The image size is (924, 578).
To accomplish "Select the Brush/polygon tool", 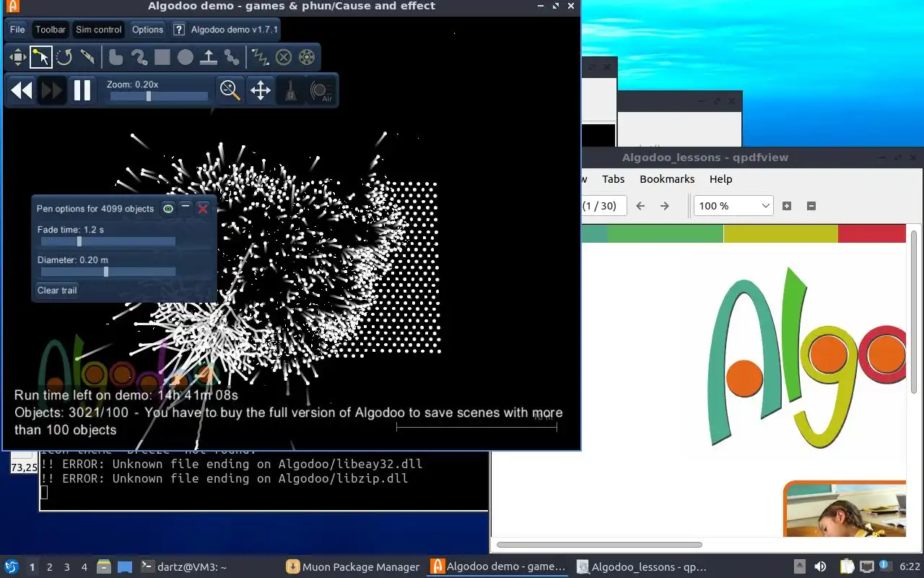I will pyautogui.click(x=115, y=56).
